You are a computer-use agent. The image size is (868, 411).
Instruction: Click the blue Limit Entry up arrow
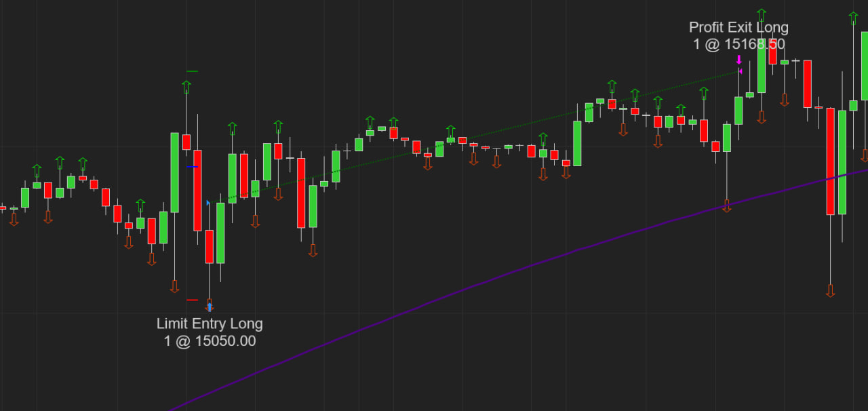pyautogui.click(x=210, y=307)
